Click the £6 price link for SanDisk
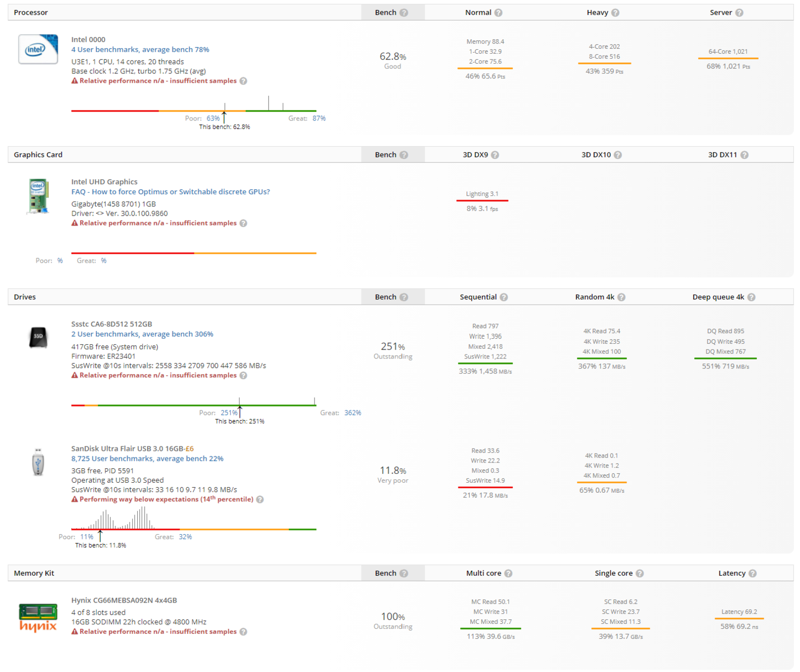 (x=190, y=449)
